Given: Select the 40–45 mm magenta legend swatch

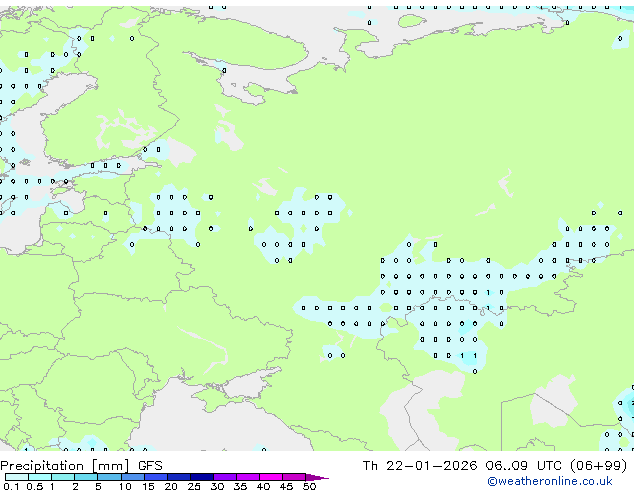Looking at the screenshot, I should tap(271, 477).
